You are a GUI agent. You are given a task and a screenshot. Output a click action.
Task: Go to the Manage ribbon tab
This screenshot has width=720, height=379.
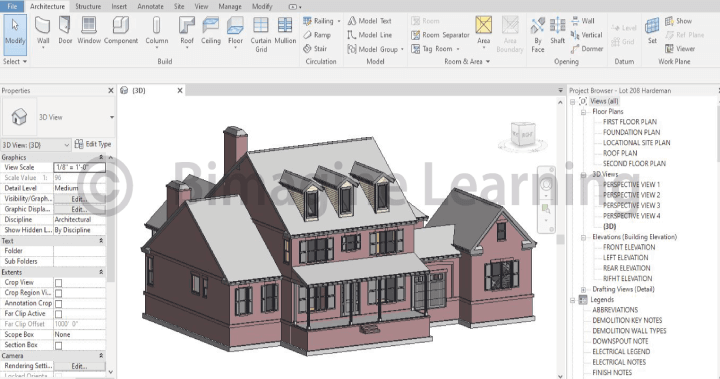(230, 6)
